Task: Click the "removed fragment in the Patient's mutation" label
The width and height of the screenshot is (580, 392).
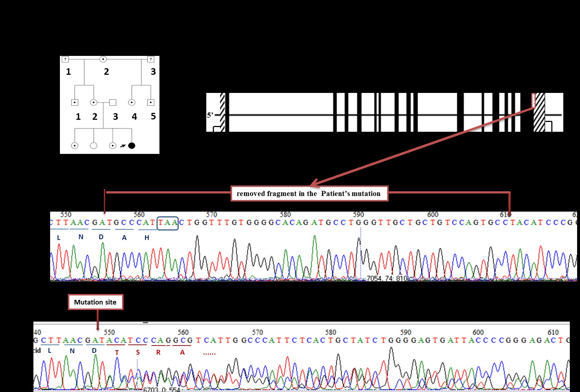Action: (309, 193)
